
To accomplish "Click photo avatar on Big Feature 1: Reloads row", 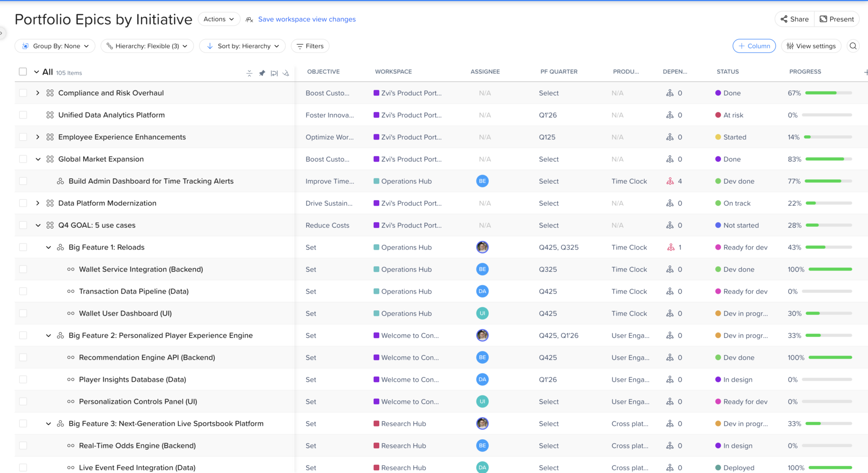I will [482, 247].
